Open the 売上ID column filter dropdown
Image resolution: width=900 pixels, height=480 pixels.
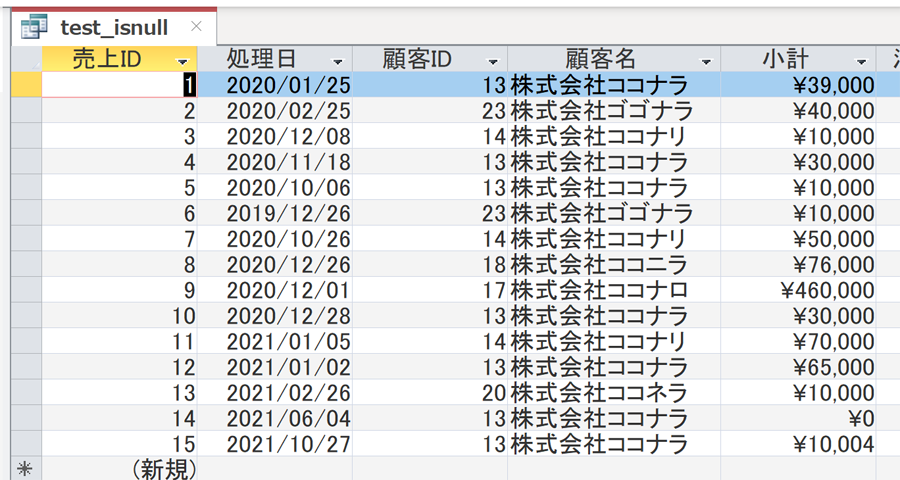coord(183,61)
